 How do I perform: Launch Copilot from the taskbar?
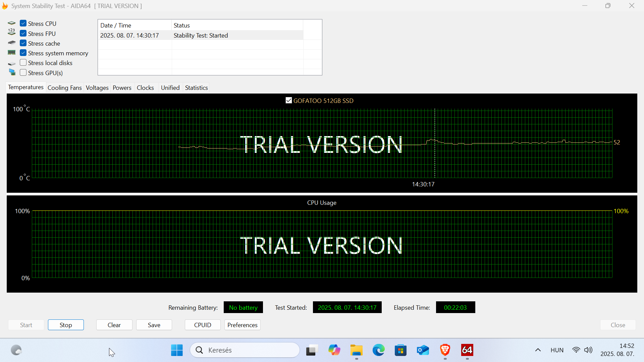pyautogui.click(x=334, y=350)
